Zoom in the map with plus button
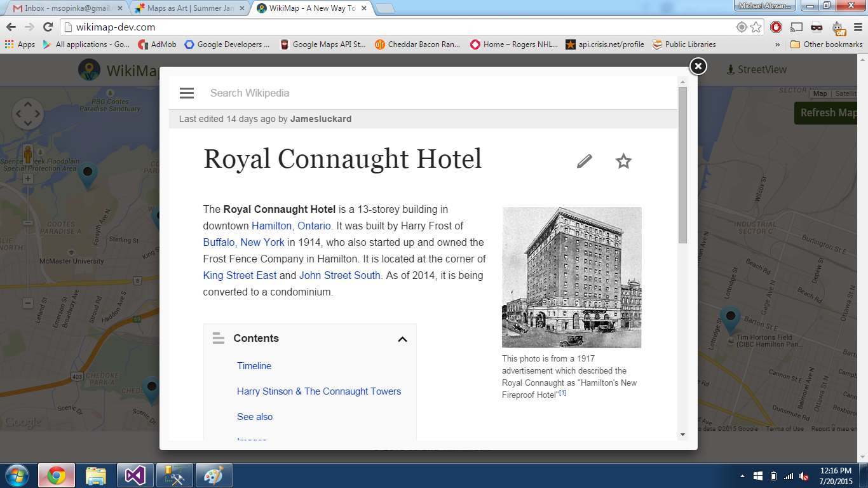The height and width of the screenshot is (488, 868). point(28,179)
